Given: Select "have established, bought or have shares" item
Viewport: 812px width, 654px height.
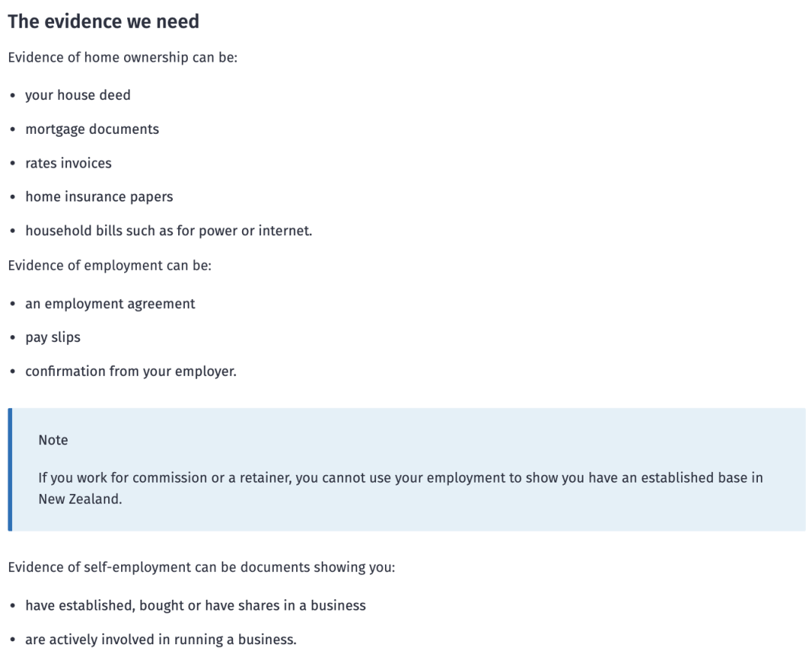Looking at the screenshot, I should click(195, 606).
